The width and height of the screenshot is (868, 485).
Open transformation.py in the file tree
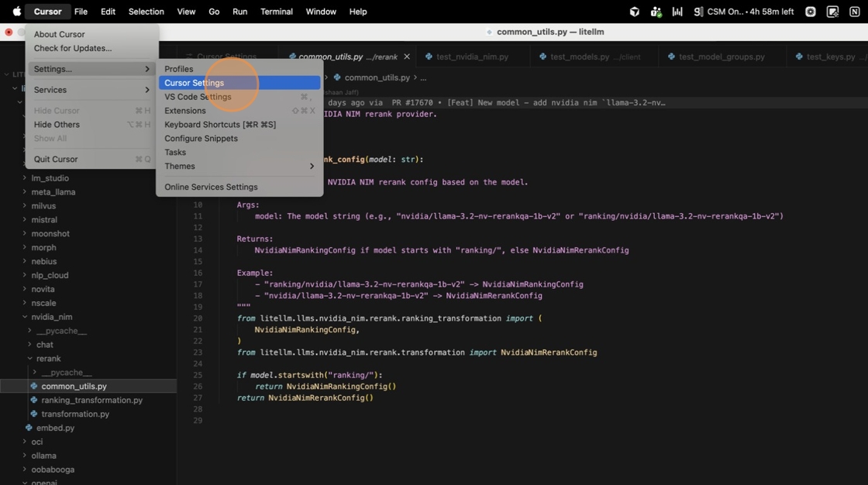pyautogui.click(x=75, y=414)
